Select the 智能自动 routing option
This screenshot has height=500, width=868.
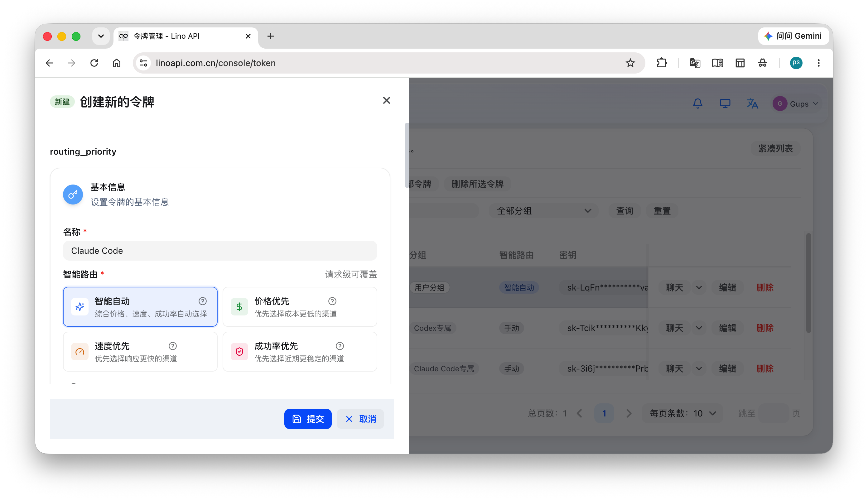pyautogui.click(x=140, y=307)
